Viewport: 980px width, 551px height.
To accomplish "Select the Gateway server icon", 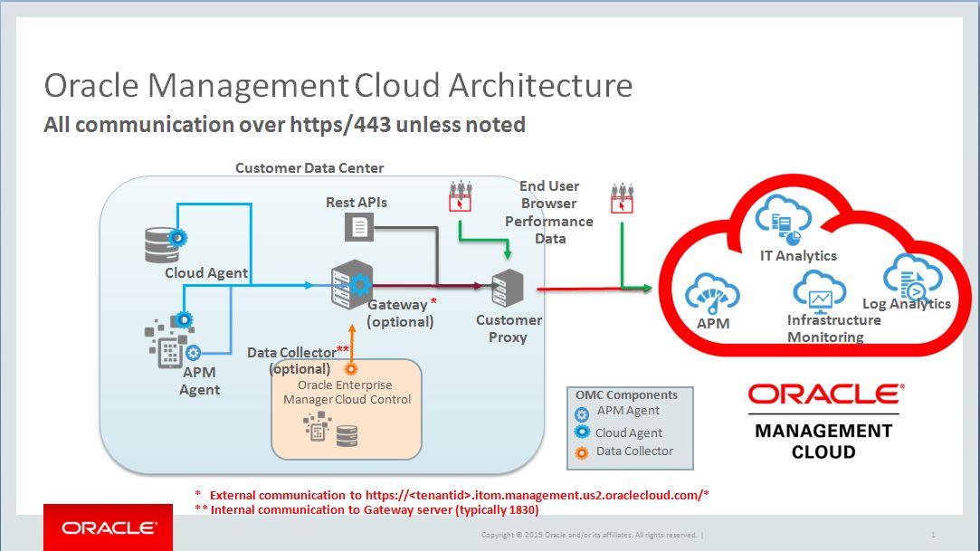I will coord(351,285).
